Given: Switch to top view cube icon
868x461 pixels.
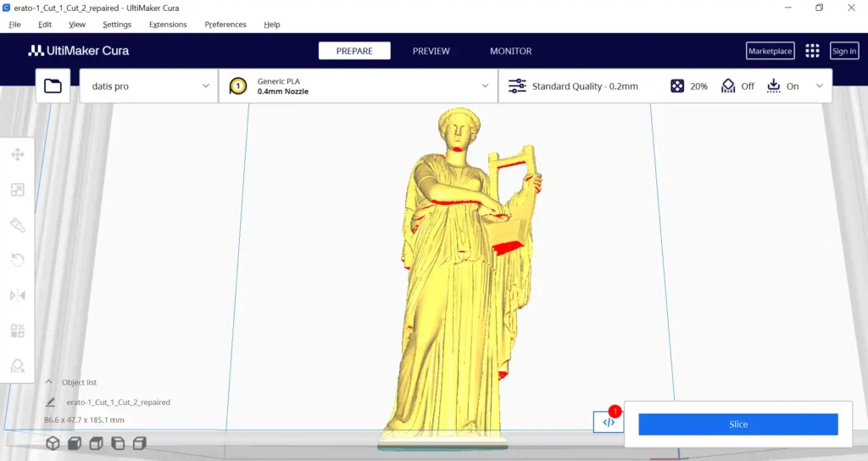Looking at the screenshot, I should (96, 443).
